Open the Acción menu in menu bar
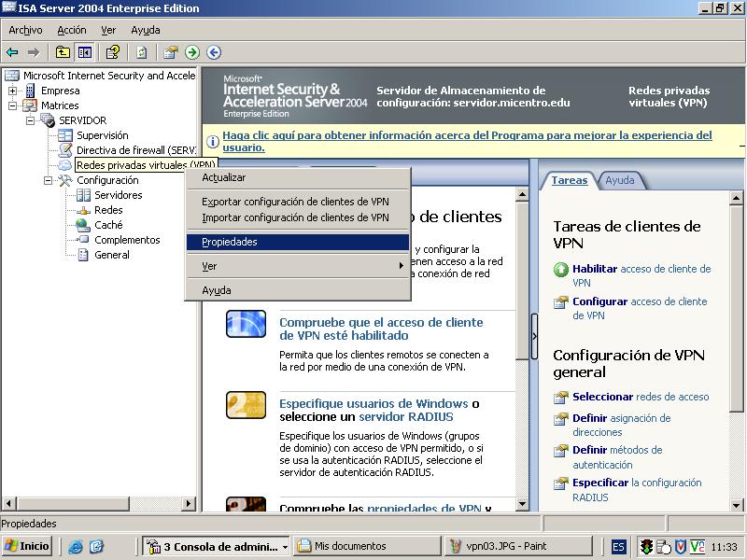Viewport: 747px width, 560px height. click(x=72, y=30)
